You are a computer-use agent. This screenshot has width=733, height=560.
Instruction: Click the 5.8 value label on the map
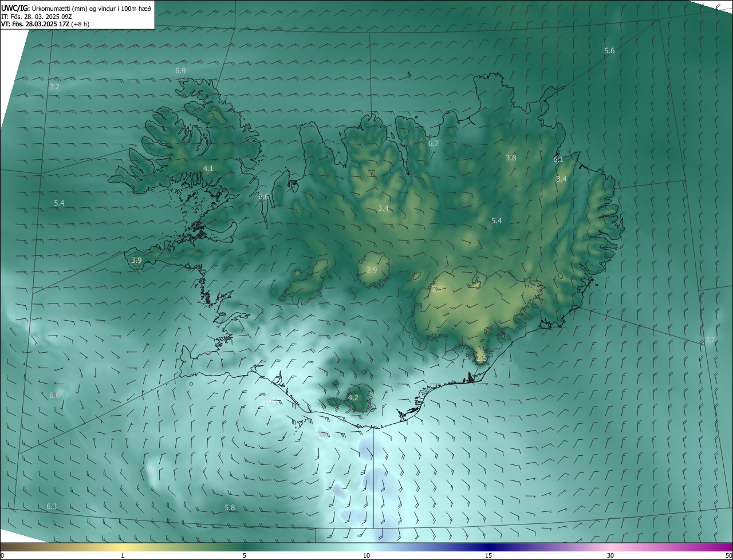[230, 508]
